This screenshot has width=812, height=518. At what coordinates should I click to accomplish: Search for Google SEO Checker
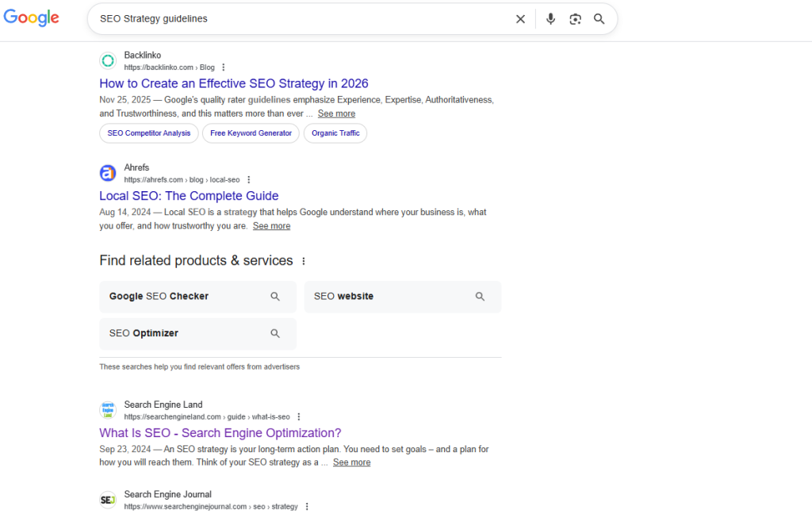point(197,297)
